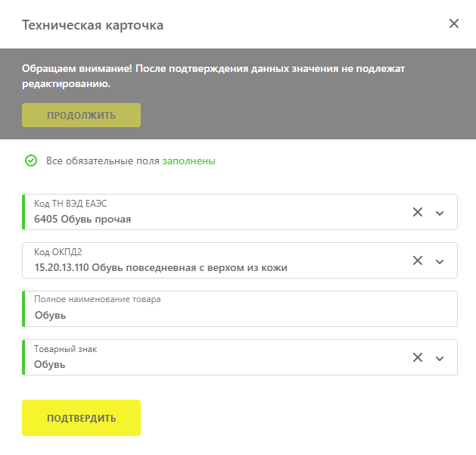
Task: Click the Техническая карточка title
Action: click(x=92, y=25)
